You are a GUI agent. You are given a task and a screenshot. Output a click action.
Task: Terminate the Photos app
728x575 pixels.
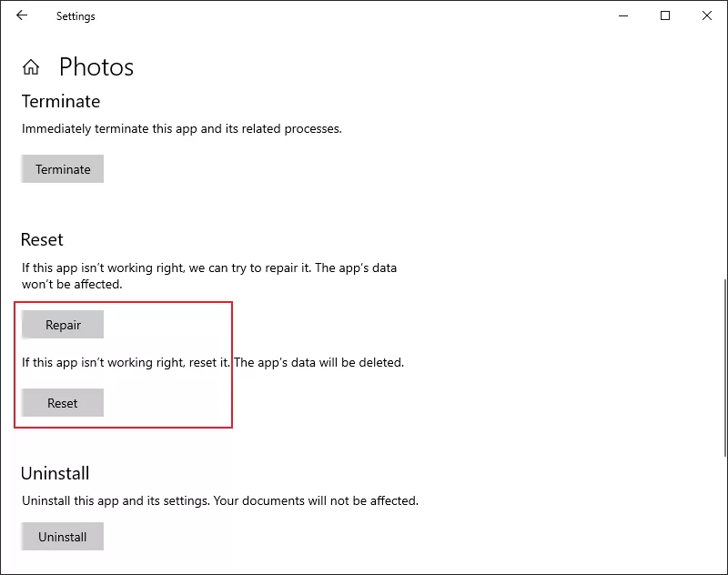(62, 169)
